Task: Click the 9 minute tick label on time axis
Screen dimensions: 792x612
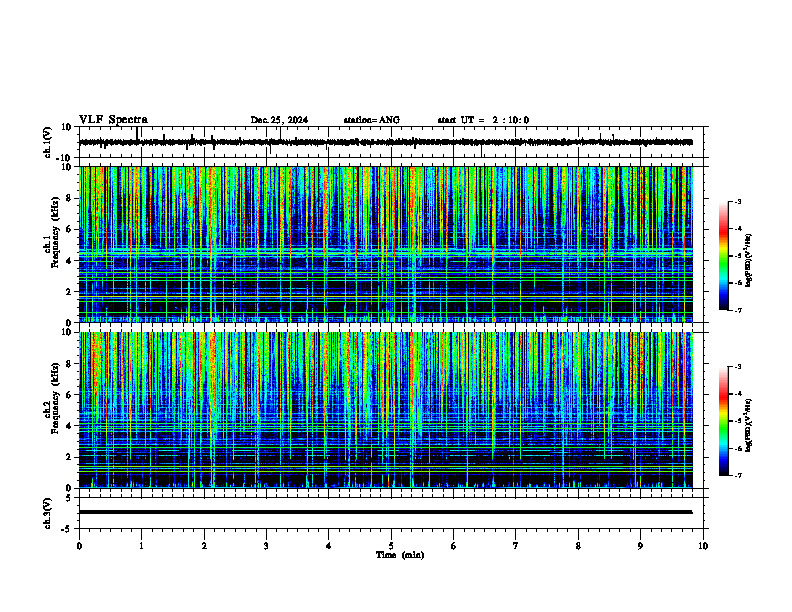Action: (640, 546)
